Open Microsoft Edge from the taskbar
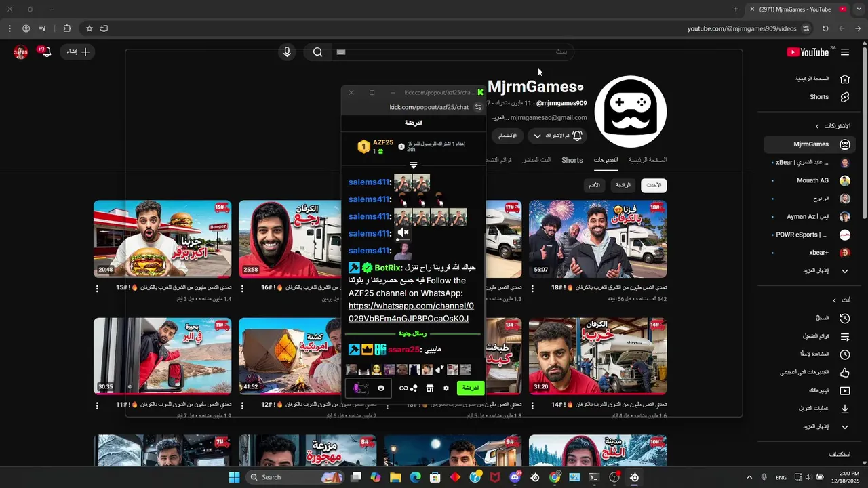Image resolution: width=868 pixels, height=488 pixels. coord(415,477)
